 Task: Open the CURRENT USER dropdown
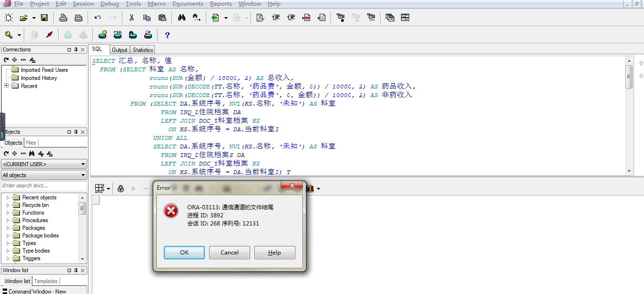click(x=44, y=164)
